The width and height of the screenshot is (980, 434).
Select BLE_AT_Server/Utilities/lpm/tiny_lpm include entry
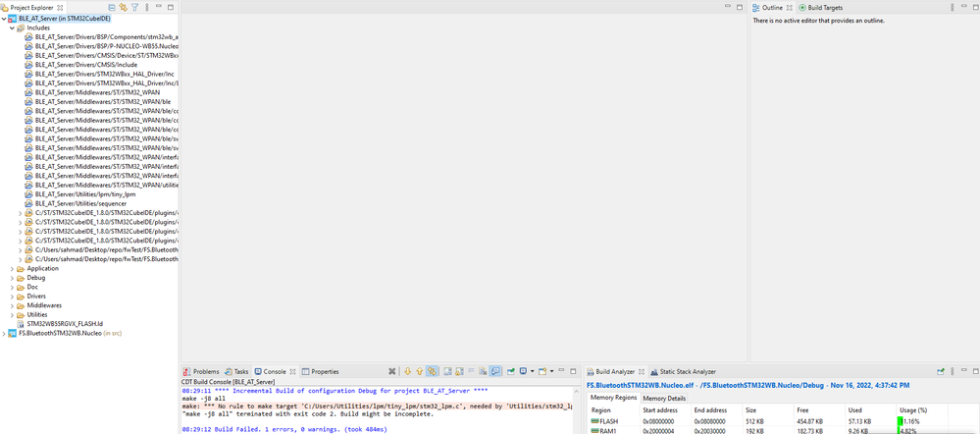pos(85,194)
